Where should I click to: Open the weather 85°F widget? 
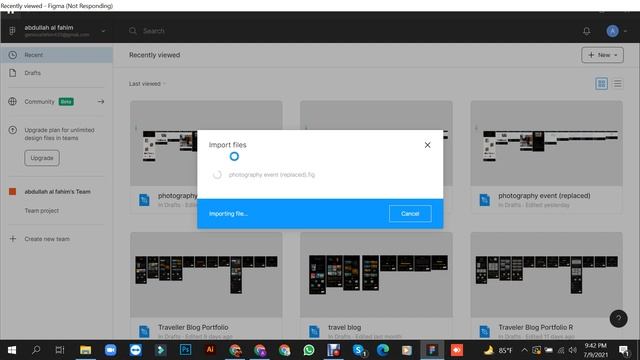coord(498,350)
